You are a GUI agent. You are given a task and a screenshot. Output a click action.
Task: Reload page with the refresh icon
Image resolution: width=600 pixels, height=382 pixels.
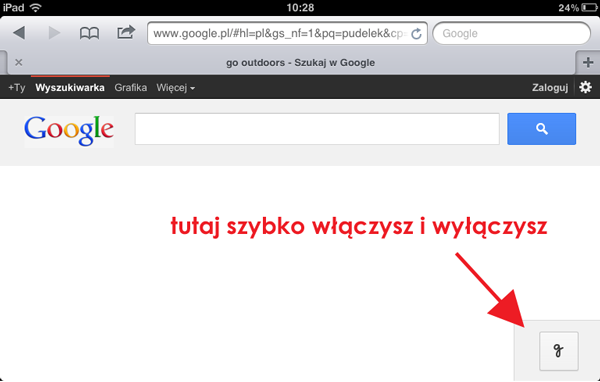click(x=416, y=34)
